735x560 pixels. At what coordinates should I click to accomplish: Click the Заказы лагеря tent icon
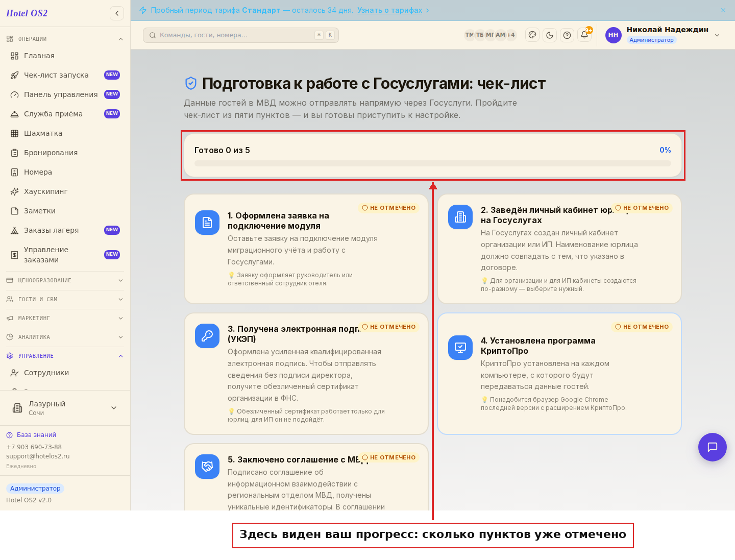point(15,230)
